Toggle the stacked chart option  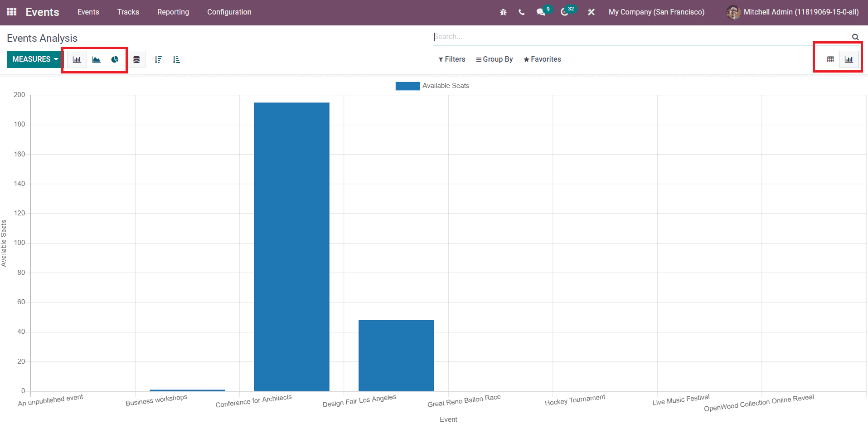(137, 59)
